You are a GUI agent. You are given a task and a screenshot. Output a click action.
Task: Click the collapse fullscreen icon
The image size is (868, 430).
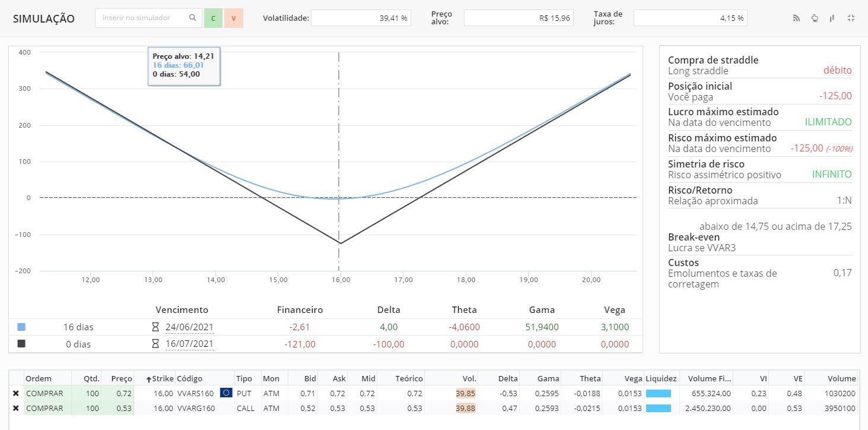point(851,18)
